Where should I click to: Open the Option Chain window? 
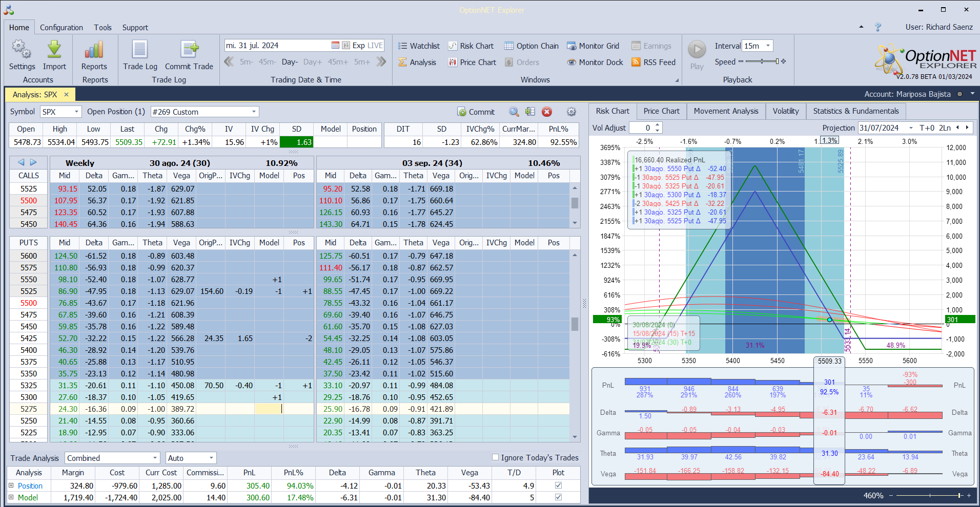(532, 46)
